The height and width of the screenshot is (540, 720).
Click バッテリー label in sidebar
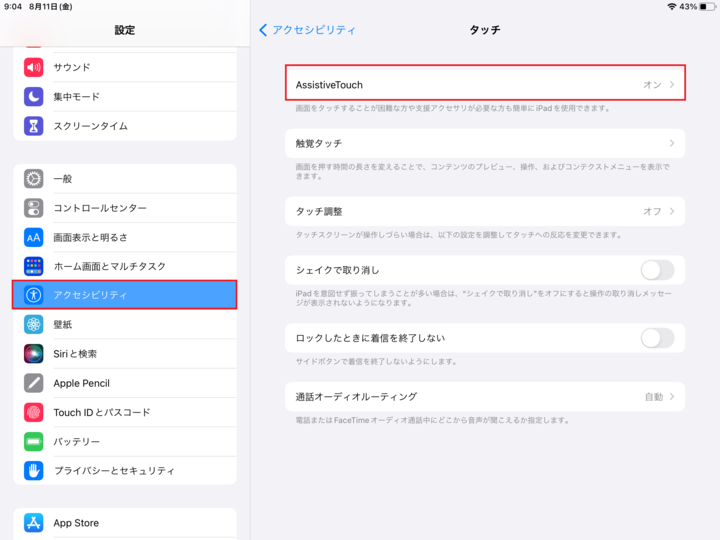(77, 442)
